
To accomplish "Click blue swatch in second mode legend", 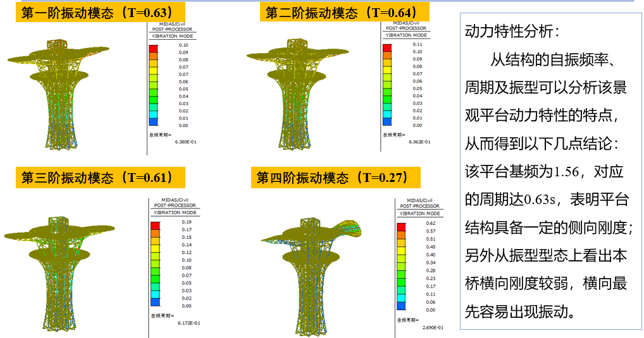I will pos(386,121).
